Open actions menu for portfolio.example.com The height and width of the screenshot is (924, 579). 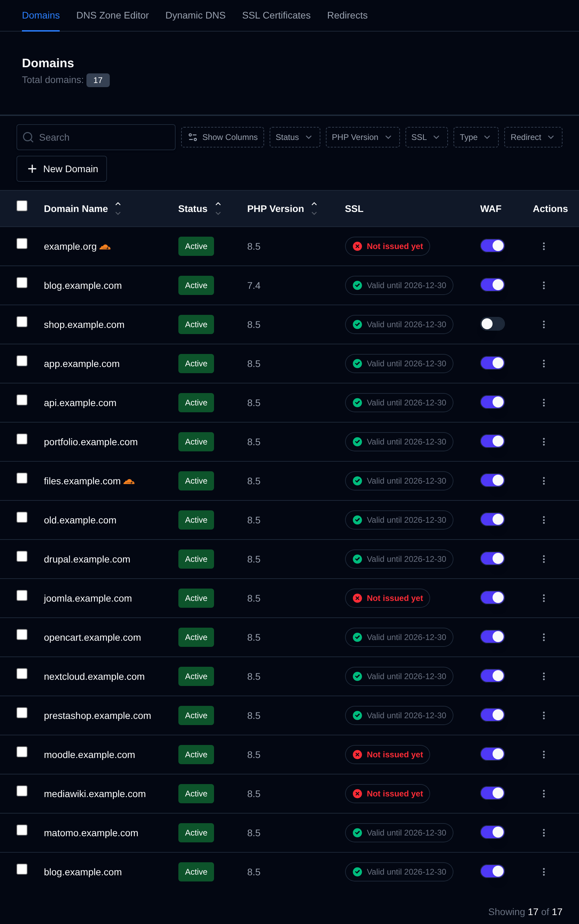543,441
